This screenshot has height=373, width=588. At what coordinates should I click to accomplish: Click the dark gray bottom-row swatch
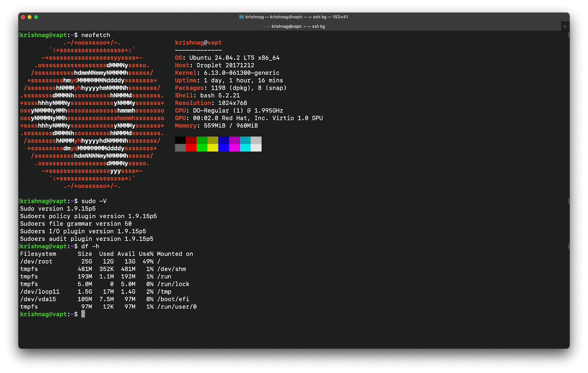(180, 148)
